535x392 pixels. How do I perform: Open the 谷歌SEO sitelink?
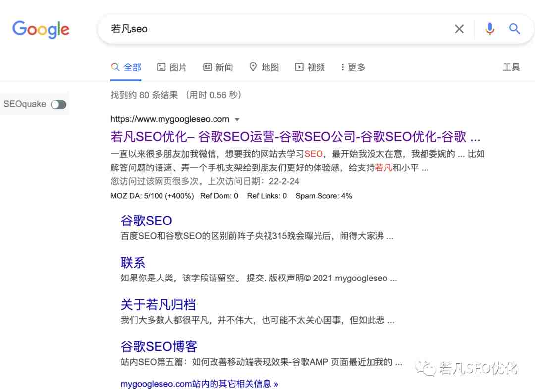point(146,221)
